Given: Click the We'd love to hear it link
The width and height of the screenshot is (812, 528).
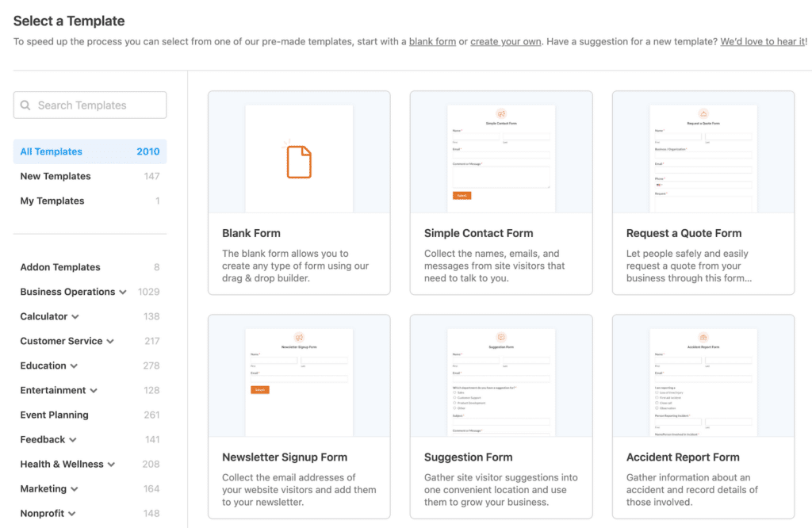Looking at the screenshot, I should point(762,41).
